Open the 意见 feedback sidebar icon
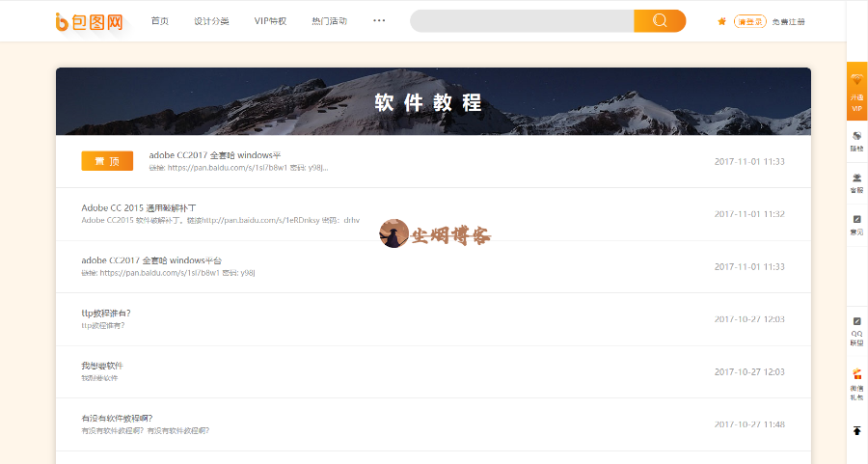The width and height of the screenshot is (868, 464). (x=857, y=225)
